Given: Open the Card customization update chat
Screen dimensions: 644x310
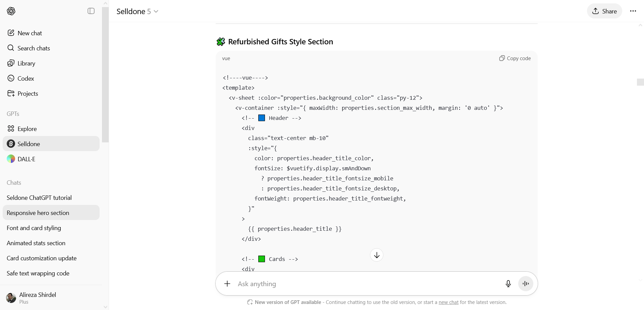Looking at the screenshot, I should click(x=51, y=258).
